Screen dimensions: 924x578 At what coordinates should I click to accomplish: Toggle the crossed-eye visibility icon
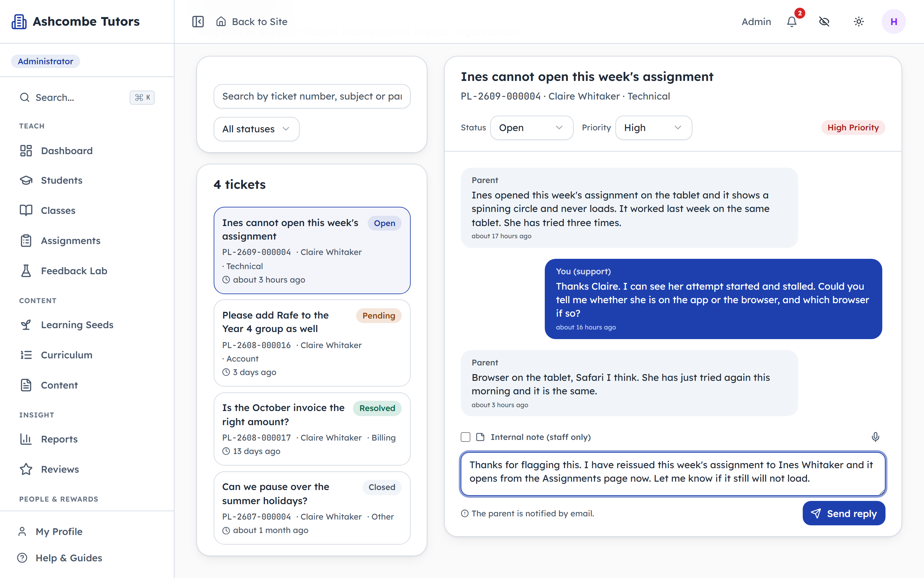[x=824, y=22]
